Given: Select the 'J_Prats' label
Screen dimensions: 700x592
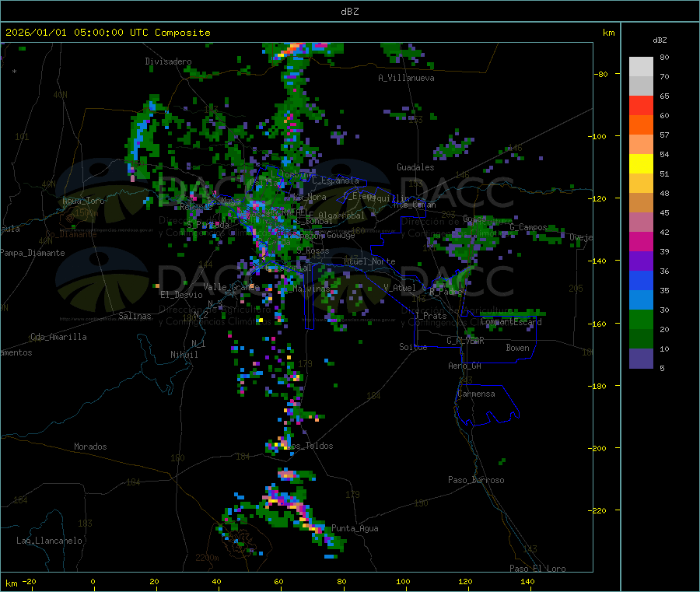Looking at the screenshot, I should click(x=432, y=316).
